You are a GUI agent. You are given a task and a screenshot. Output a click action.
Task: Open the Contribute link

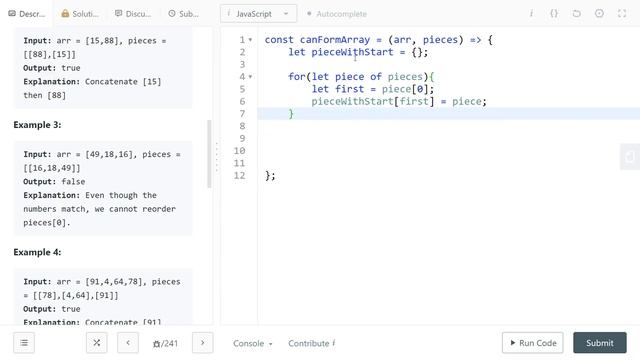[x=311, y=344]
